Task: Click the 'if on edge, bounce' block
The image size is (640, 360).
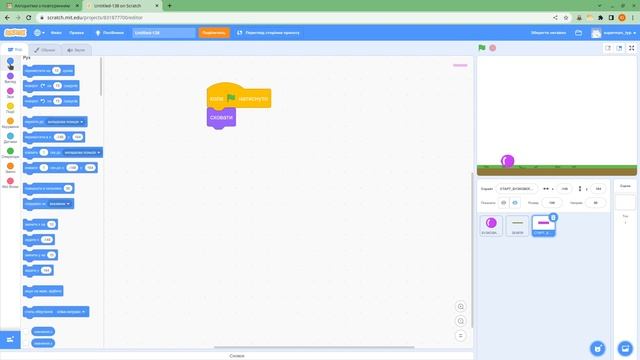Action: [x=43, y=291]
